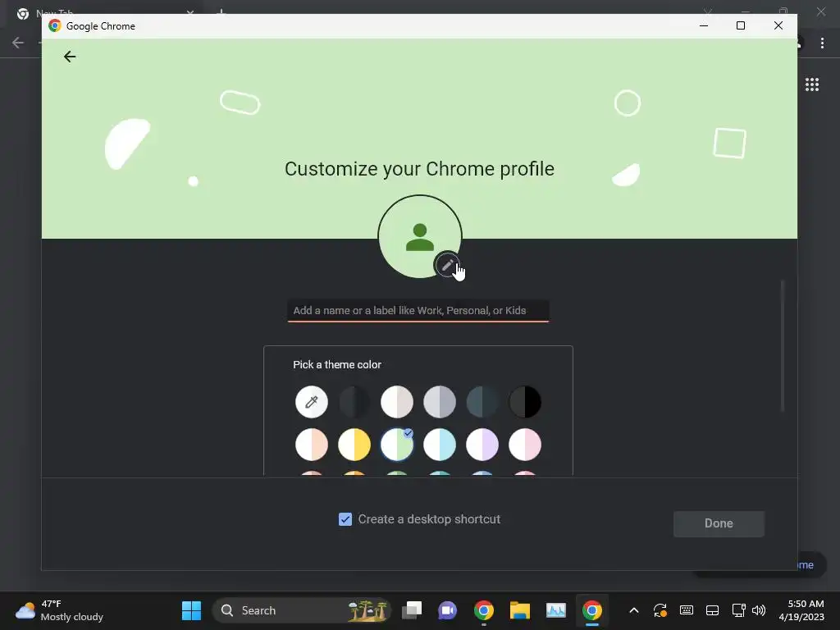Choose the dark slate blue theme color
This screenshot has height=630, width=840.
(482, 402)
